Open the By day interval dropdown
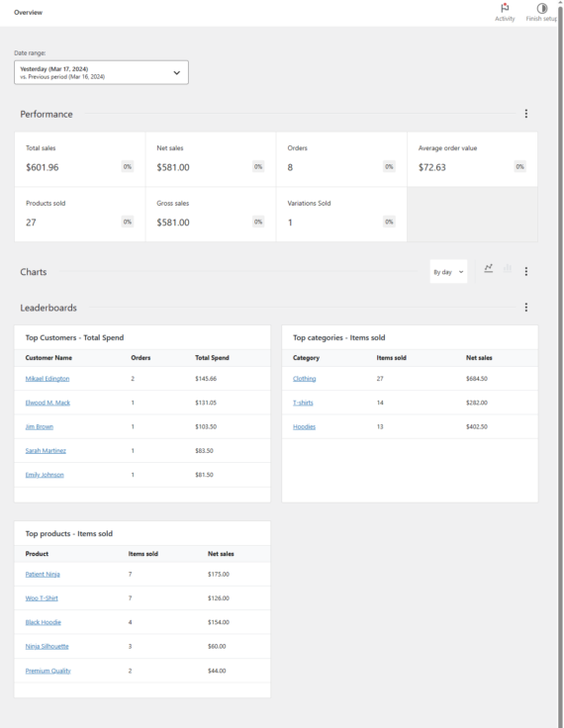The image size is (564, 728). point(448,272)
